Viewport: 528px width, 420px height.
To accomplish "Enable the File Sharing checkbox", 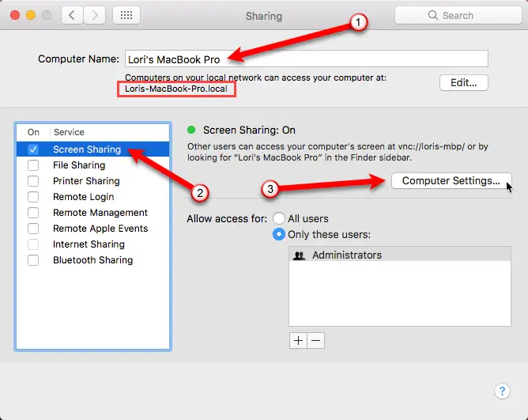I will coord(33,165).
